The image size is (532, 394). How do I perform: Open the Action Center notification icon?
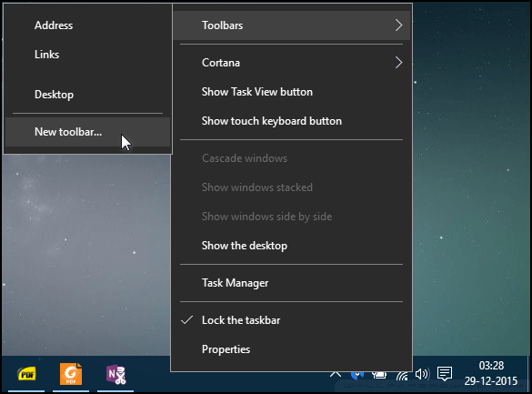click(445, 374)
